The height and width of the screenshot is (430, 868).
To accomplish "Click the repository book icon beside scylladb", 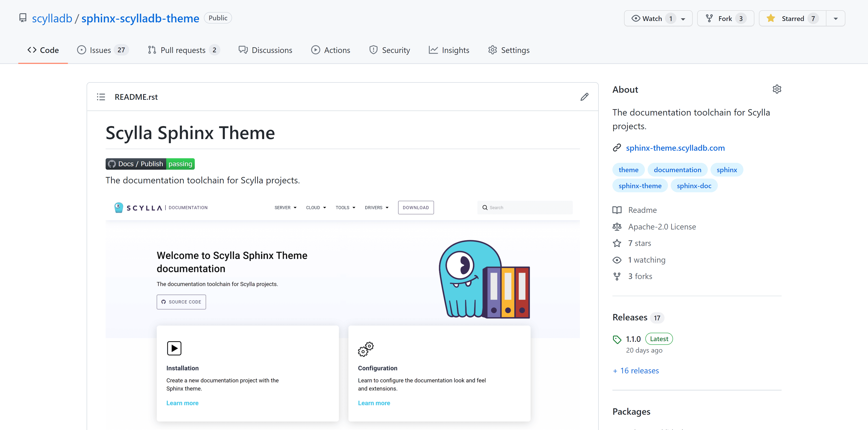I will 23,18.
